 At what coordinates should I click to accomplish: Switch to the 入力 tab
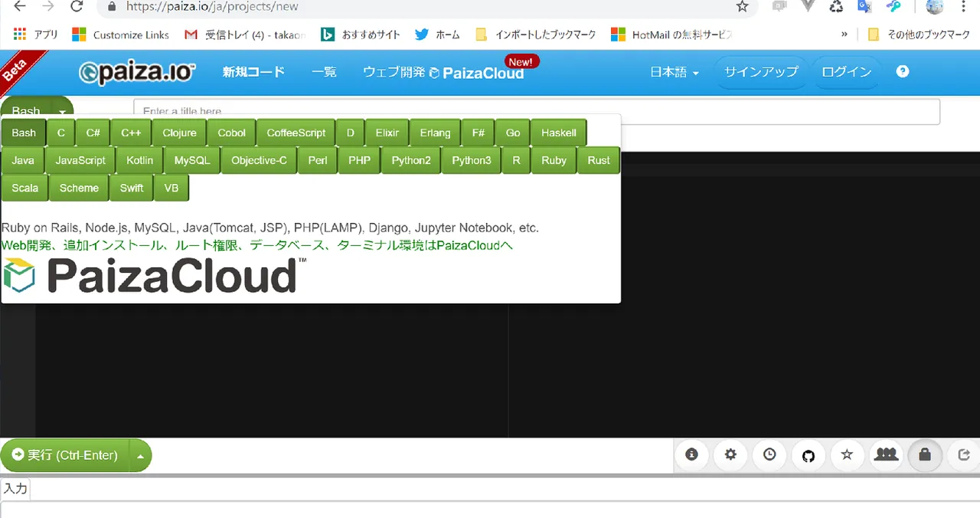pos(15,488)
